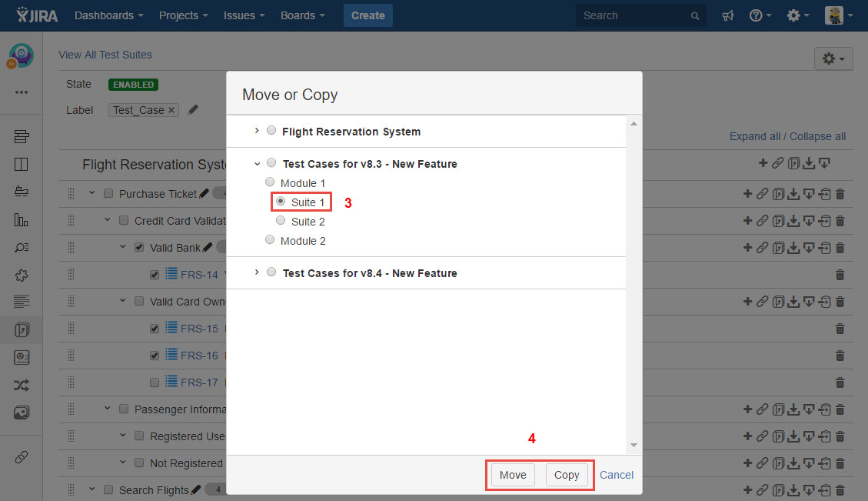The width and height of the screenshot is (868, 501).
Task: Open the components puzzle icon in sidebar
Action: tap(22, 275)
